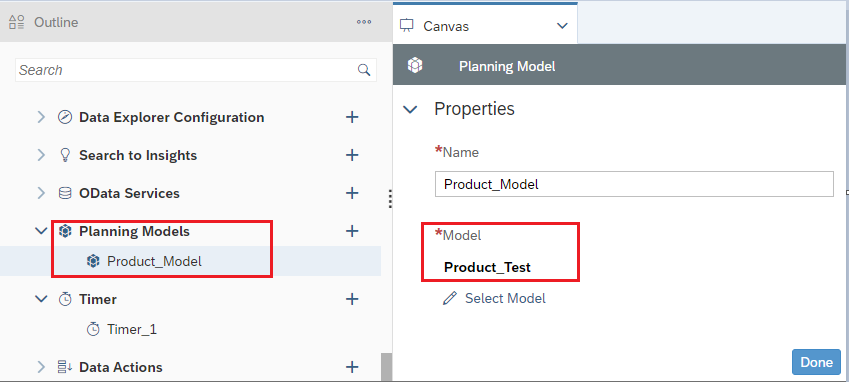Click the pencil icon beside Select Model

(449, 298)
